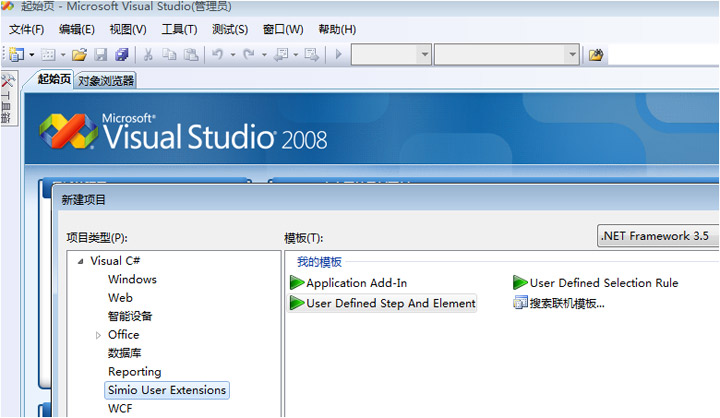720x418 pixels.
Task: Click the New Project toolbar icon
Action: click(17, 55)
